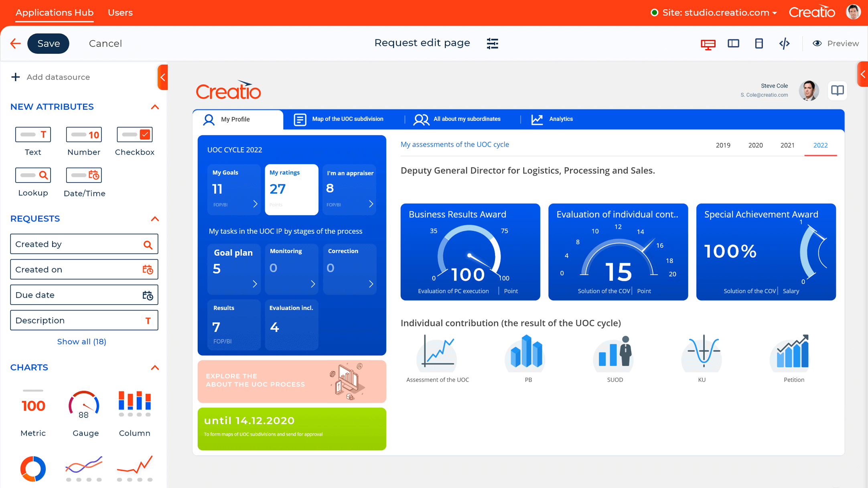Image resolution: width=868 pixels, height=488 pixels.
Task: Select the desktop view mode icon
Action: click(708, 43)
